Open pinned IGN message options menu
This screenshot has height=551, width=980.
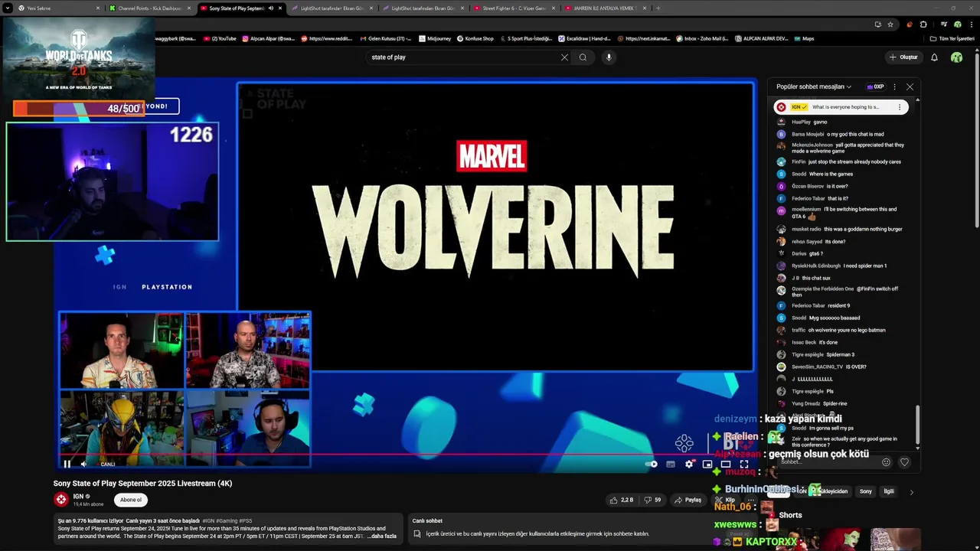click(x=900, y=107)
